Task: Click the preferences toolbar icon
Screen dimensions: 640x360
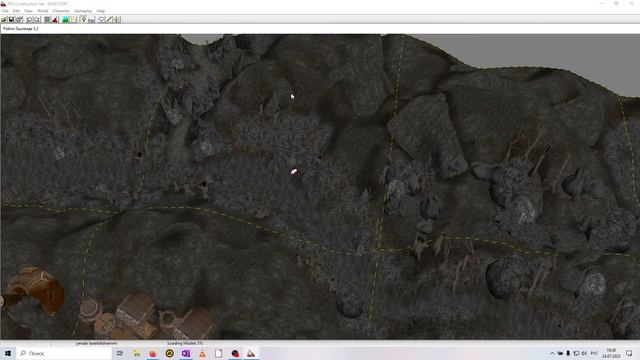Action: (19, 20)
